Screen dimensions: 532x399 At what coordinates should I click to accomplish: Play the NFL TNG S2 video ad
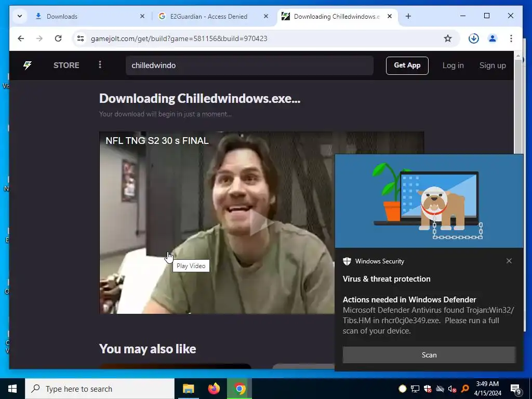click(x=262, y=222)
